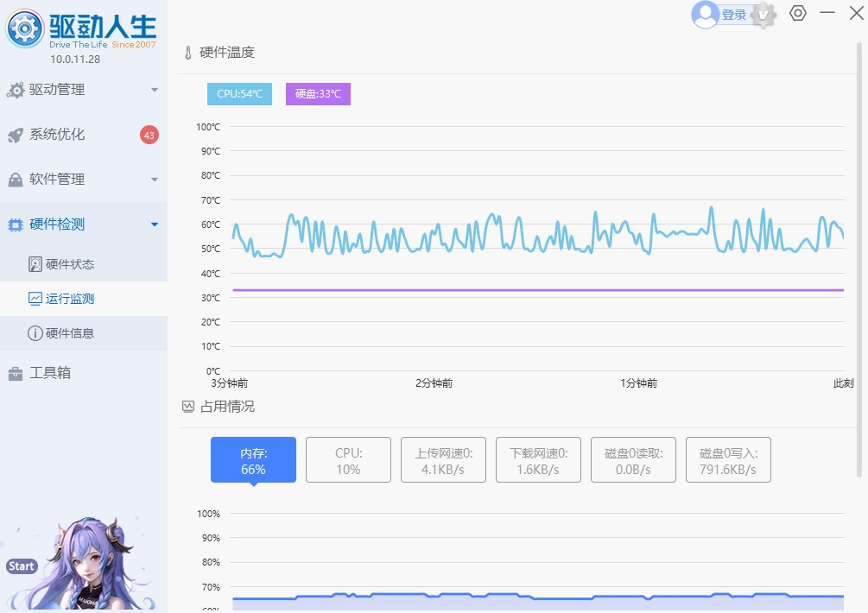
Task: Collapse the 硬件检测 section chevron
Action: 155,224
